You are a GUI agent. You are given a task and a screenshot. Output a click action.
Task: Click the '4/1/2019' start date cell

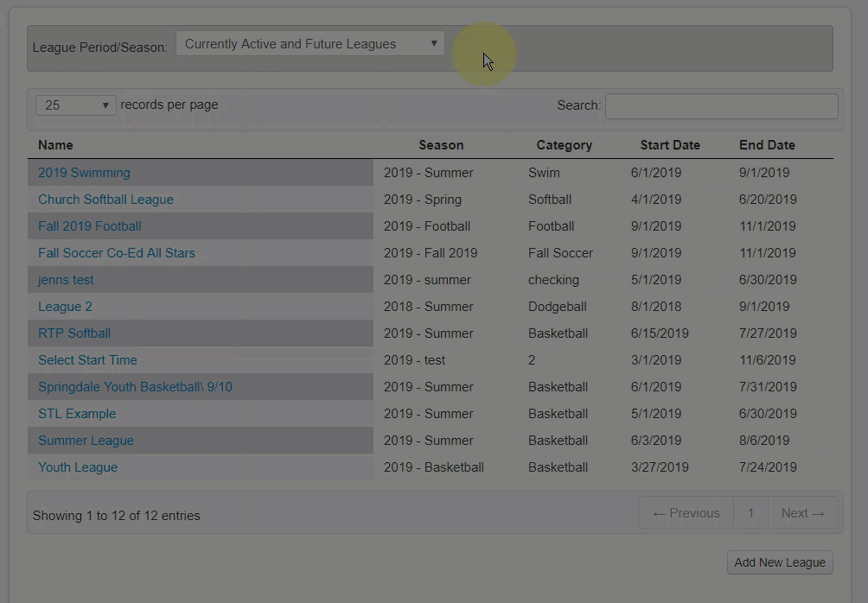(x=656, y=200)
